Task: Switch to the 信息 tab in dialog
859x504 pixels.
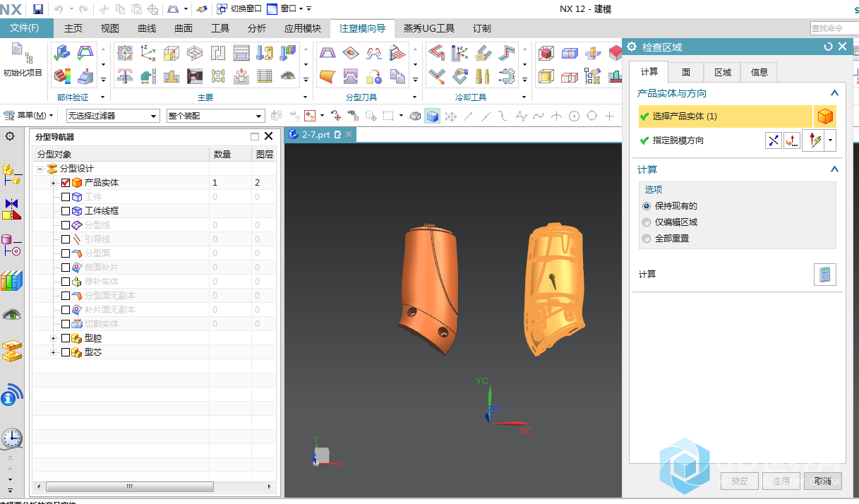Action: [759, 72]
